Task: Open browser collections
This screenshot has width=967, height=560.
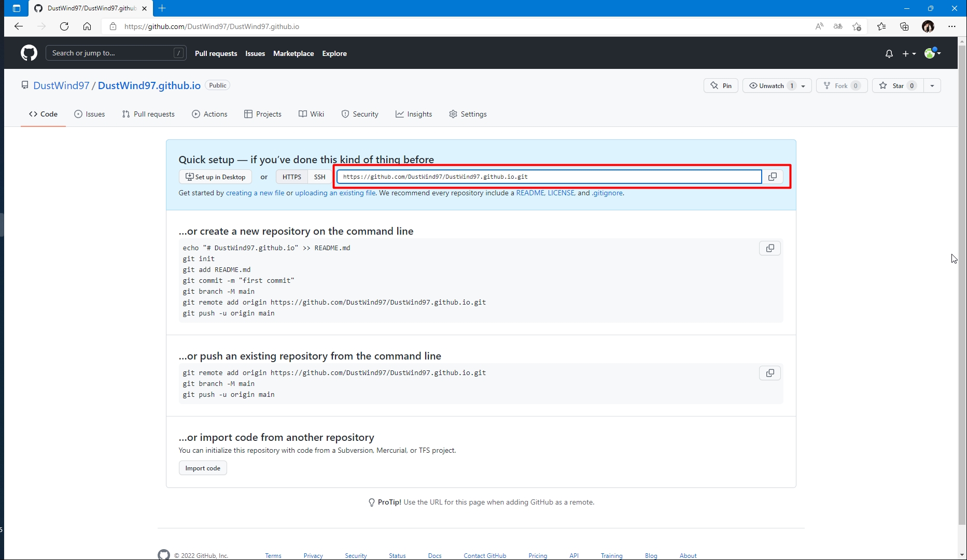Action: point(904,26)
